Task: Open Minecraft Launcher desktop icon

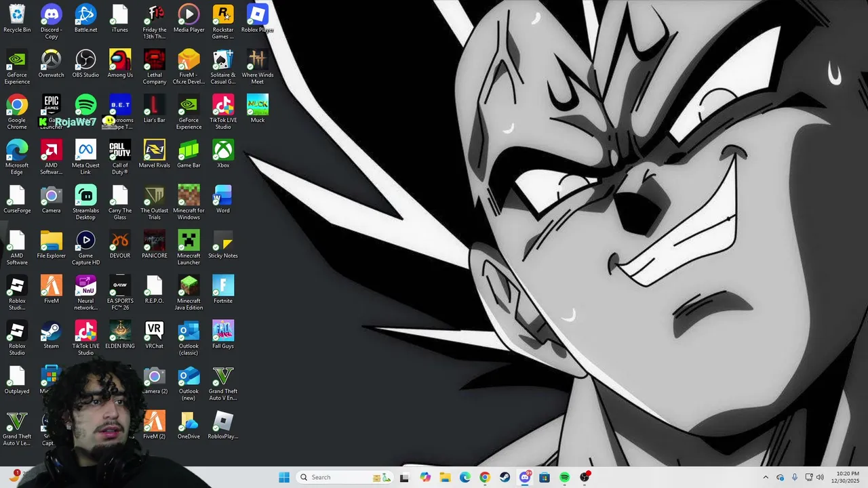Action: click(x=189, y=247)
